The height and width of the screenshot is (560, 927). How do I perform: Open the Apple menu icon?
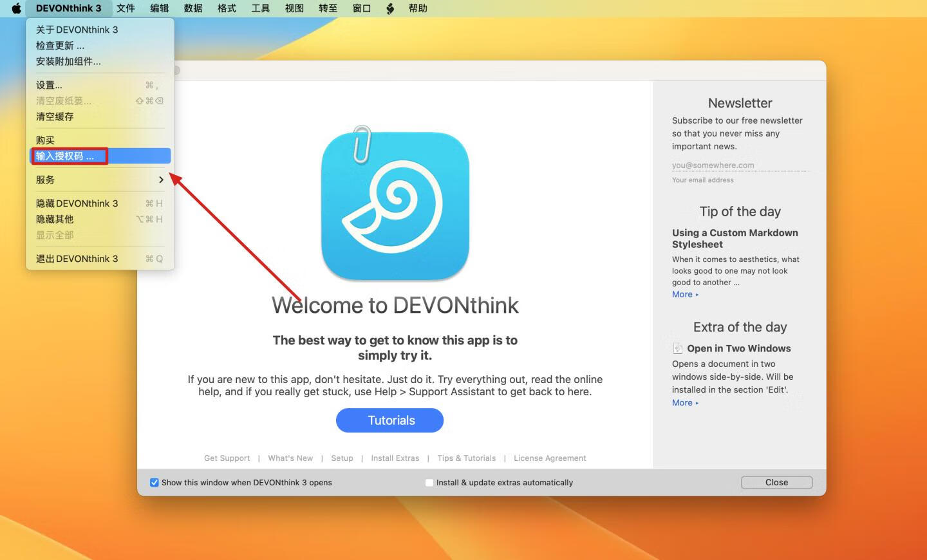[16, 8]
